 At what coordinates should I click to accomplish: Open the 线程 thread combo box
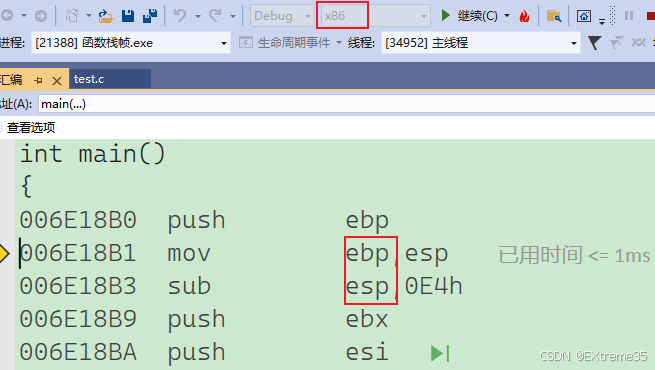click(x=481, y=43)
